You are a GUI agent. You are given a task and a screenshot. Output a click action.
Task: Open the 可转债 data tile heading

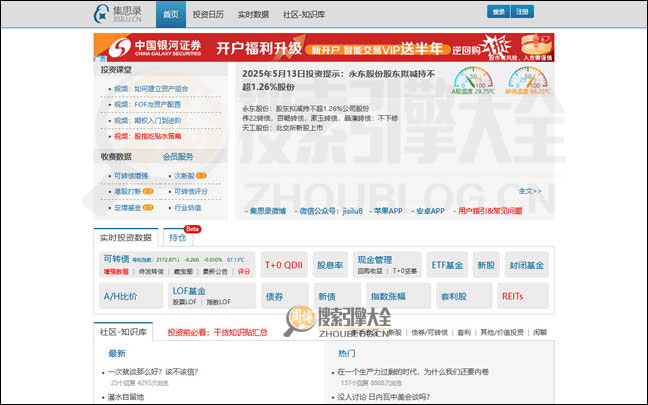click(116, 259)
